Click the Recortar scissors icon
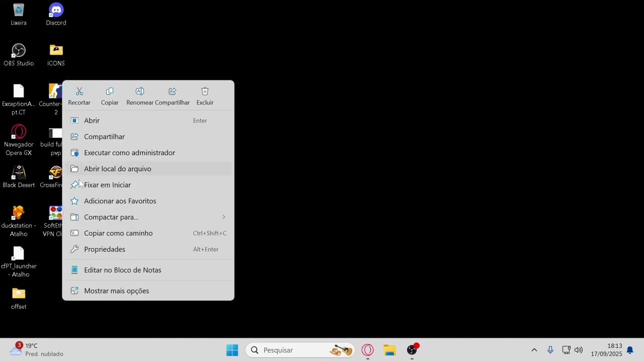The height and width of the screenshot is (362, 644). pos(79,92)
